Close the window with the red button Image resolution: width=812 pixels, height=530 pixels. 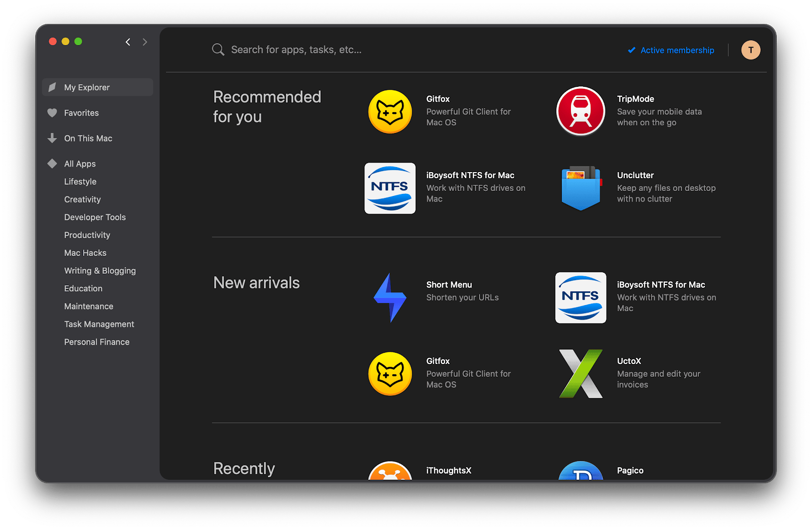pos(53,42)
